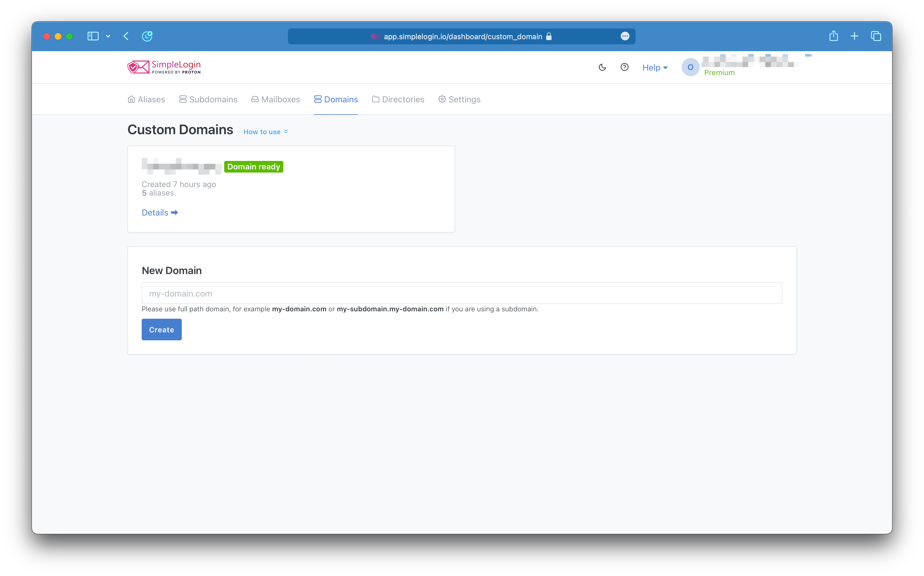Click the Safari share icon

click(x=833, y=36)
